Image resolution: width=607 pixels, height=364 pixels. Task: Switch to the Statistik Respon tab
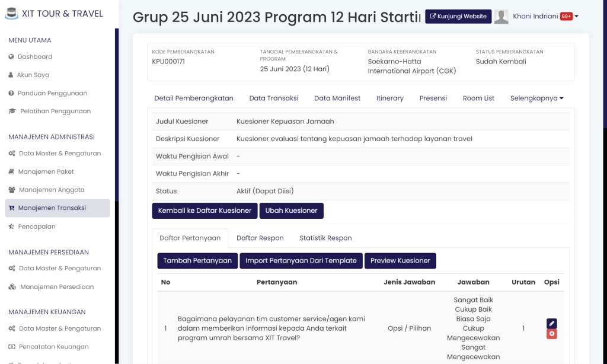325,238
